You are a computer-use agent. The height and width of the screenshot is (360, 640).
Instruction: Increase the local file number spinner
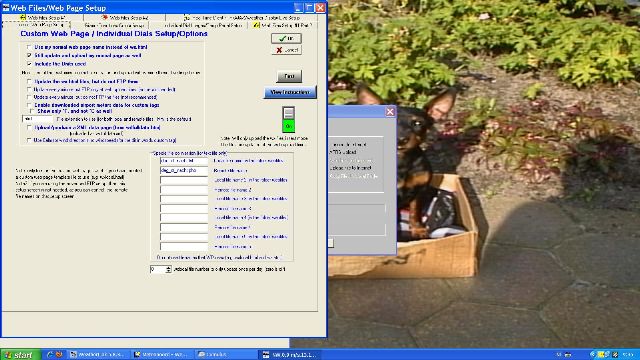[168, 267]
